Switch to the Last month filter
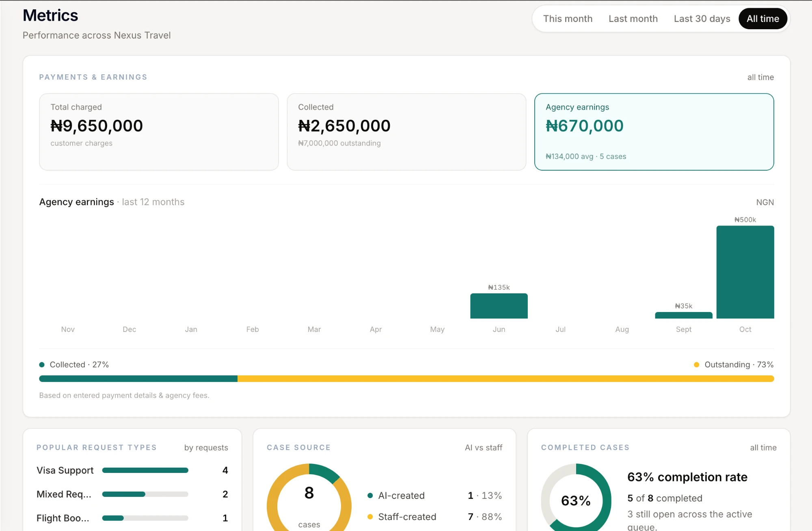 [633, 19]
